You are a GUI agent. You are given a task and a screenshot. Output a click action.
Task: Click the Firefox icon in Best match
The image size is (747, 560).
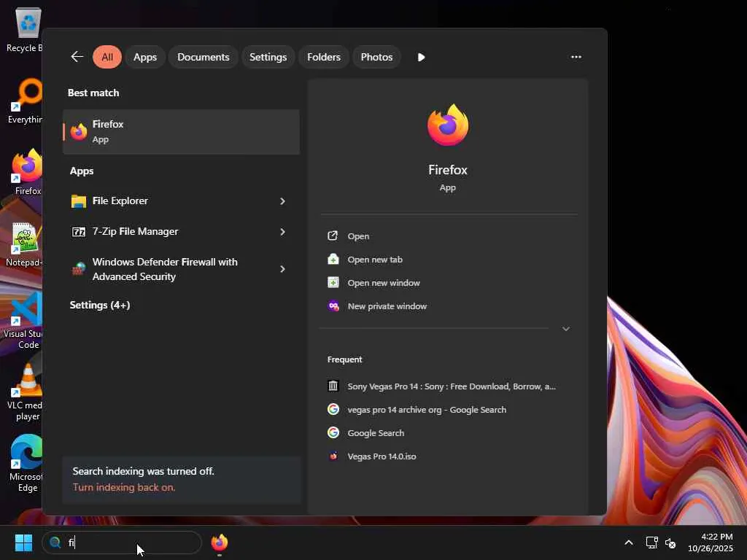point(79,132)
